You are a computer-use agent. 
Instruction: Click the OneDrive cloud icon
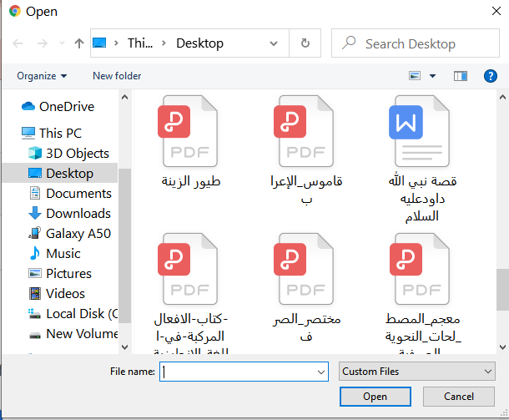coord(28,106)
